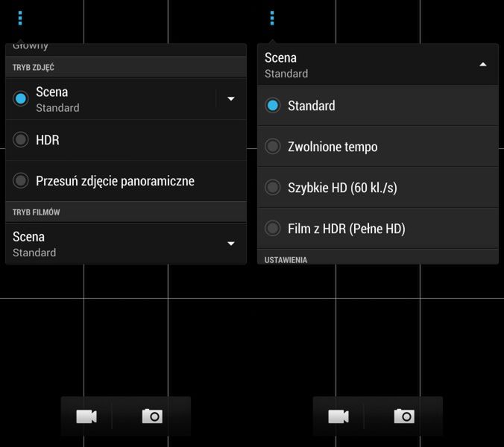Screen dimensions: 504x447
Task: Tap the video camera icon below the Tryb filmów panel
Action: coord(86,416)
